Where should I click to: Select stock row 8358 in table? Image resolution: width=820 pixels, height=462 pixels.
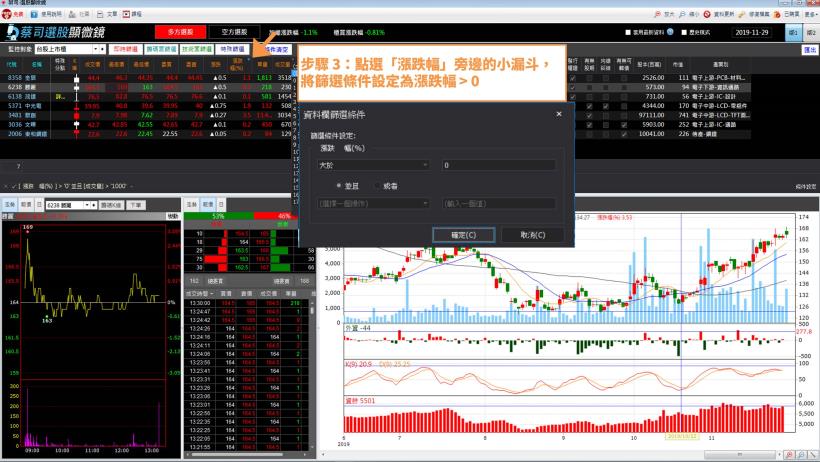146,78
